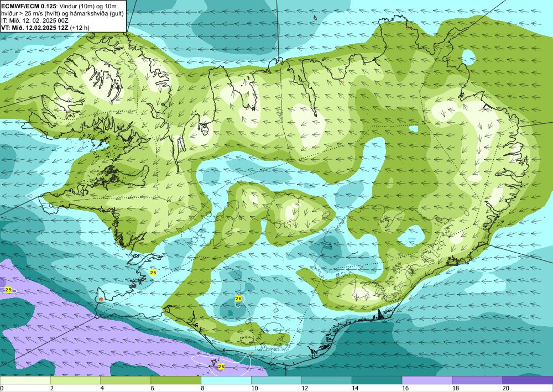Select the dark violet legend swatch above 20

point(528,380)
